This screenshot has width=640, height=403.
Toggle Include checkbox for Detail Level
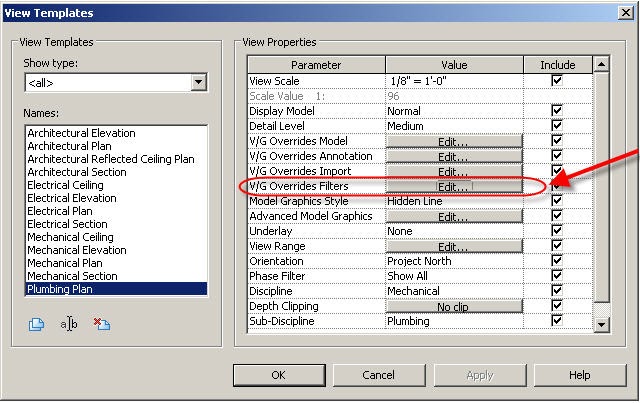557,125
